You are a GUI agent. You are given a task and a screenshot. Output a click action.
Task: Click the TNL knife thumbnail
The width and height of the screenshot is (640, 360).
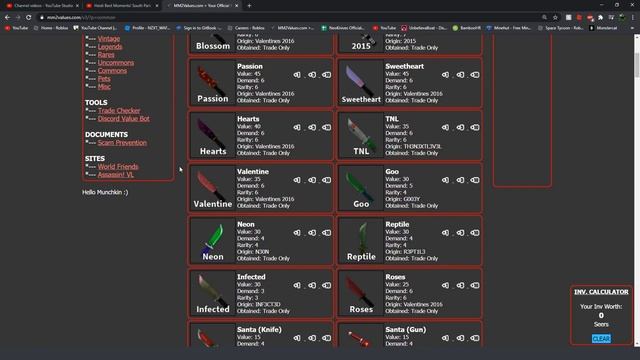click(361, 136)
